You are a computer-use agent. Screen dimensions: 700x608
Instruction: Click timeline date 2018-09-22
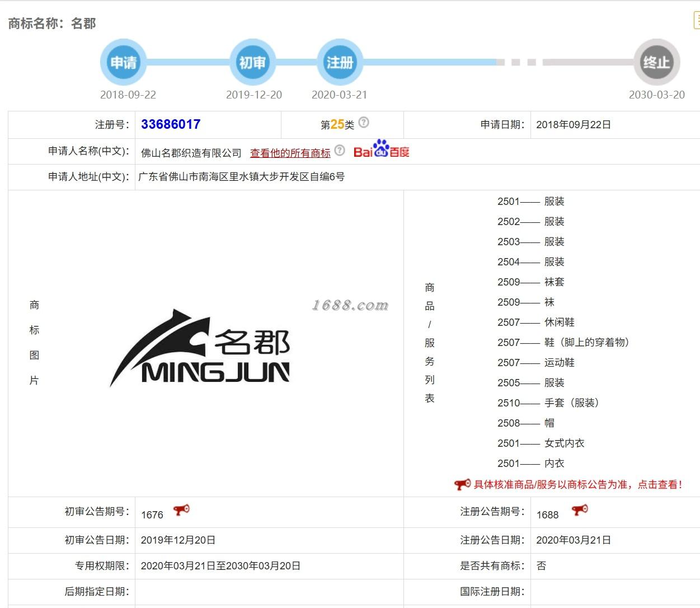click(128, 95)
